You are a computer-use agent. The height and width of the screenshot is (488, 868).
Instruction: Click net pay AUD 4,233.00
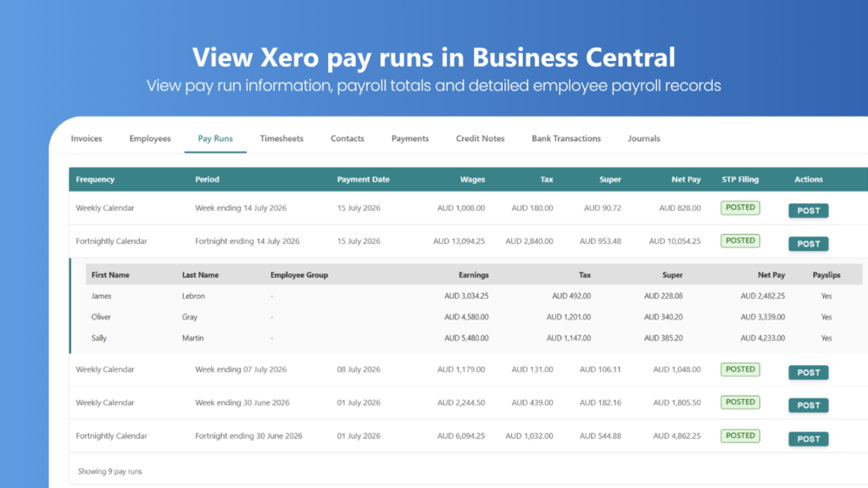coord(762,338)
